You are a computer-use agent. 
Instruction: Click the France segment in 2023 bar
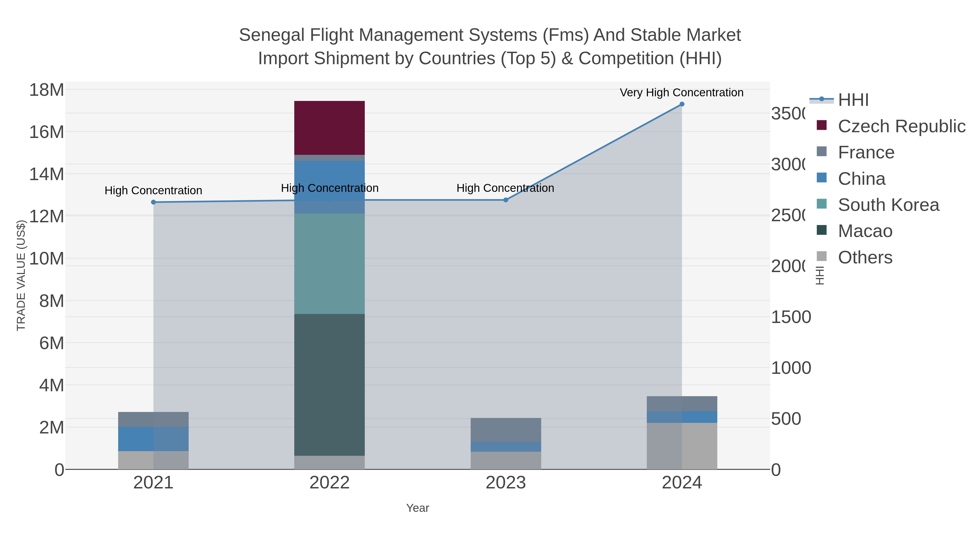click(506, 430)
